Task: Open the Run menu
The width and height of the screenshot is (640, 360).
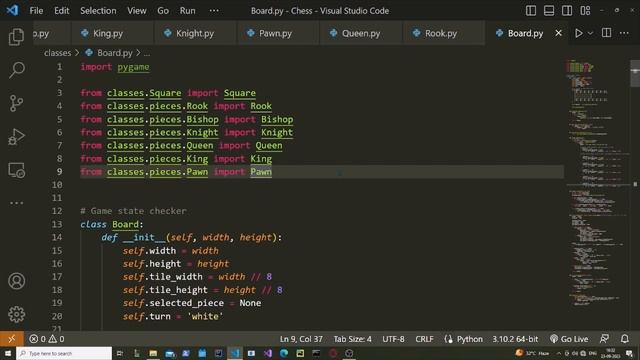Action: pos(187,11)
